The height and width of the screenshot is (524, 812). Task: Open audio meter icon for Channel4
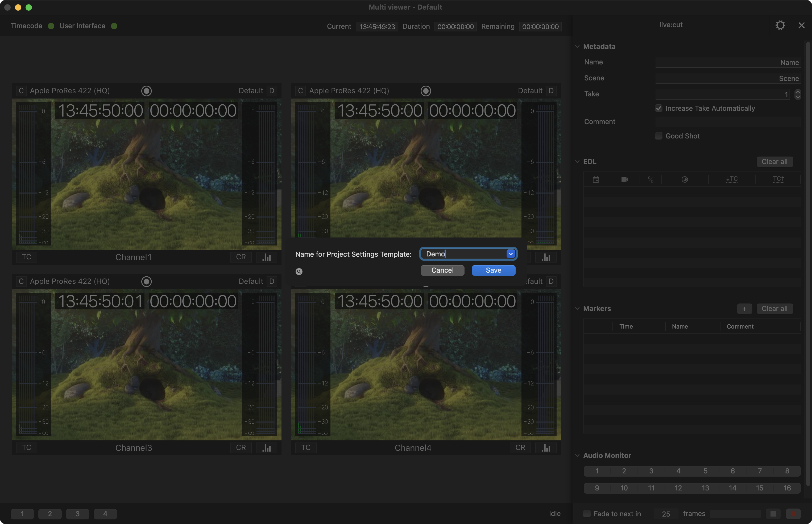[x=546, y=448]
